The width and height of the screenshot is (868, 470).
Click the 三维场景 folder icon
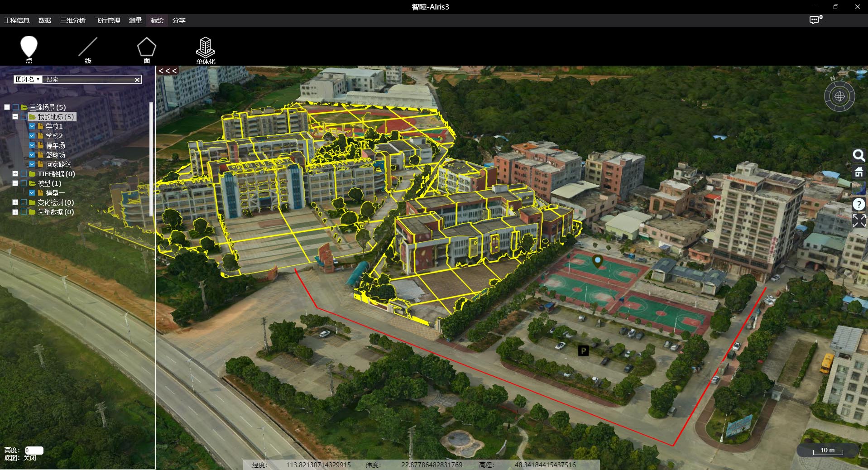(24, 107)
